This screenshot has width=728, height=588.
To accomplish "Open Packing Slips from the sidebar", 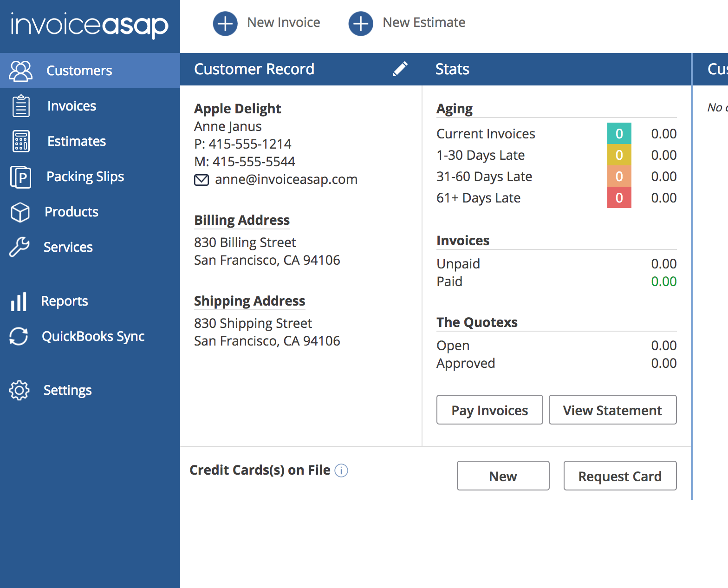I will point(85,176).
